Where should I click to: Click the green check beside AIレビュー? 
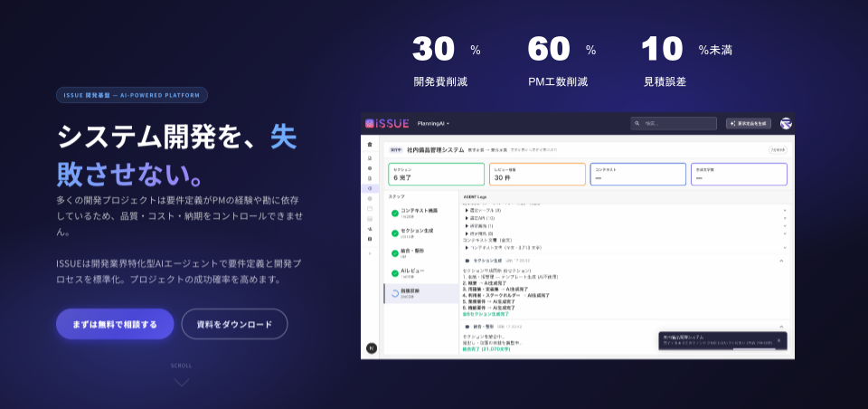395,273
